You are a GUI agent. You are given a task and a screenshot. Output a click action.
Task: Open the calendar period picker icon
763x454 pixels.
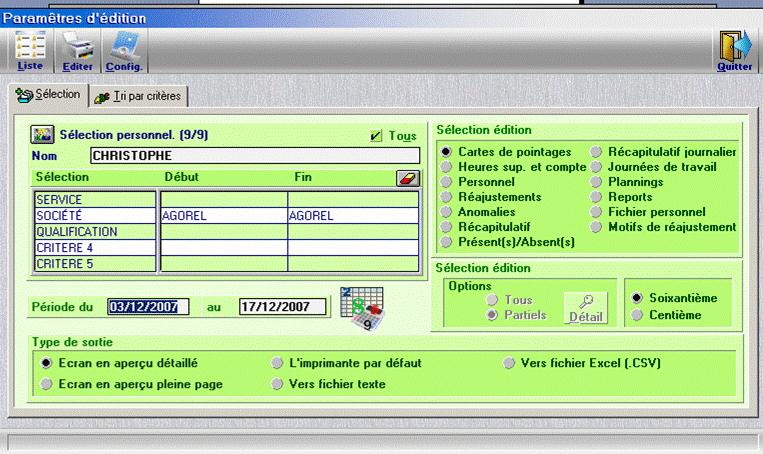pyautogui.click(x=362, y=309)
